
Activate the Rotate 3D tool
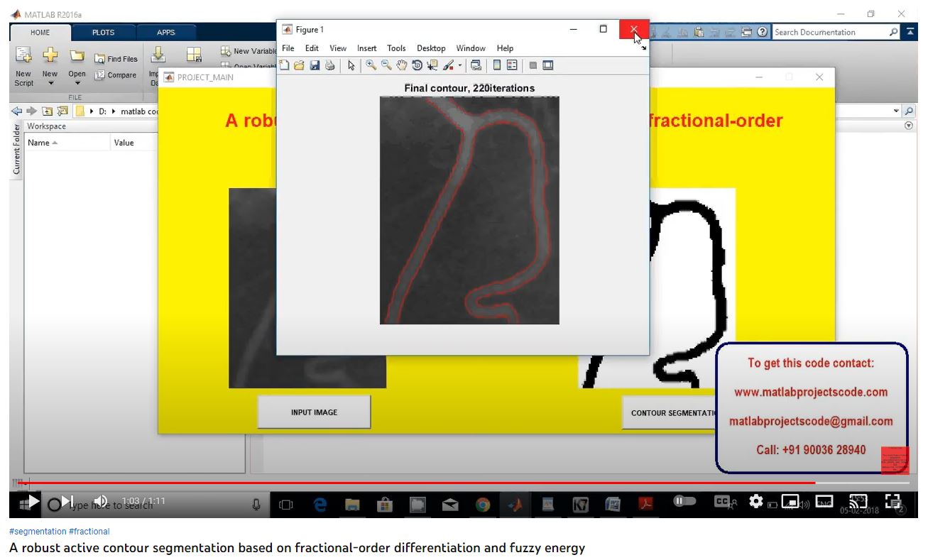click(x=417, y=65)
